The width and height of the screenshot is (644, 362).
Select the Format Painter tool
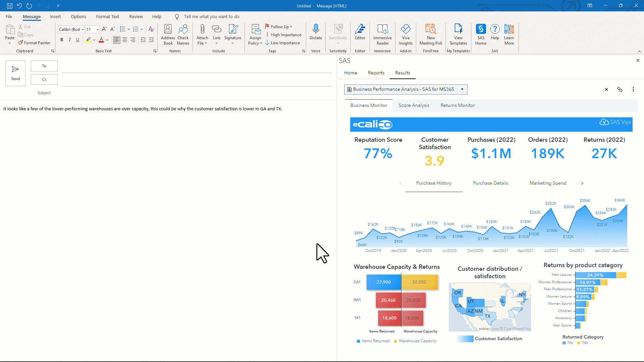tap(34, 43)
